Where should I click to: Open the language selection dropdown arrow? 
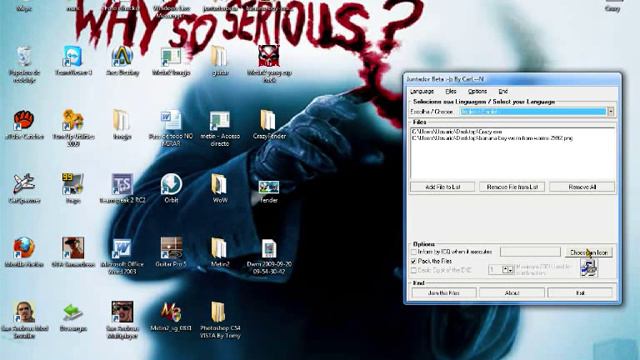pyautogui.click(x=611, y=111)
